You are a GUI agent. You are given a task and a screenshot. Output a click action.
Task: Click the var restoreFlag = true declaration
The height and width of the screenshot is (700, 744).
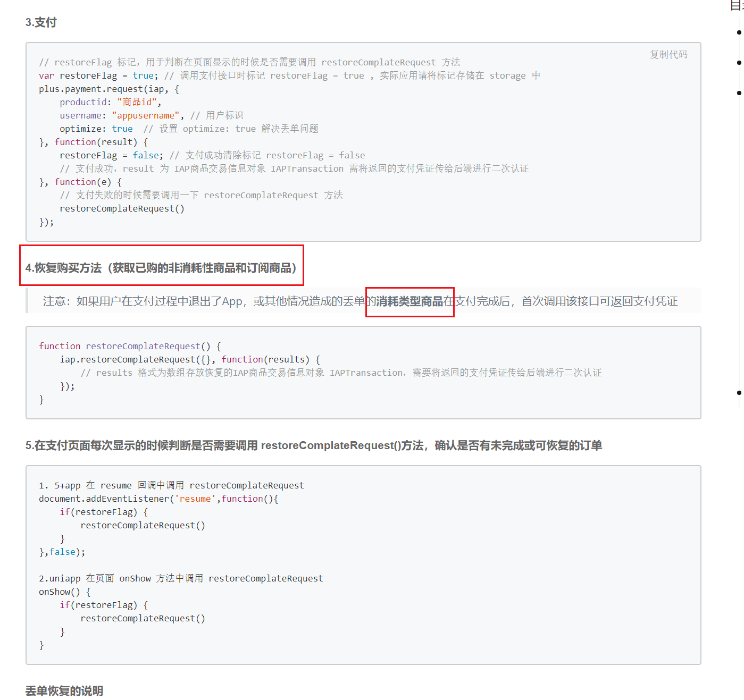coord(98,75)
